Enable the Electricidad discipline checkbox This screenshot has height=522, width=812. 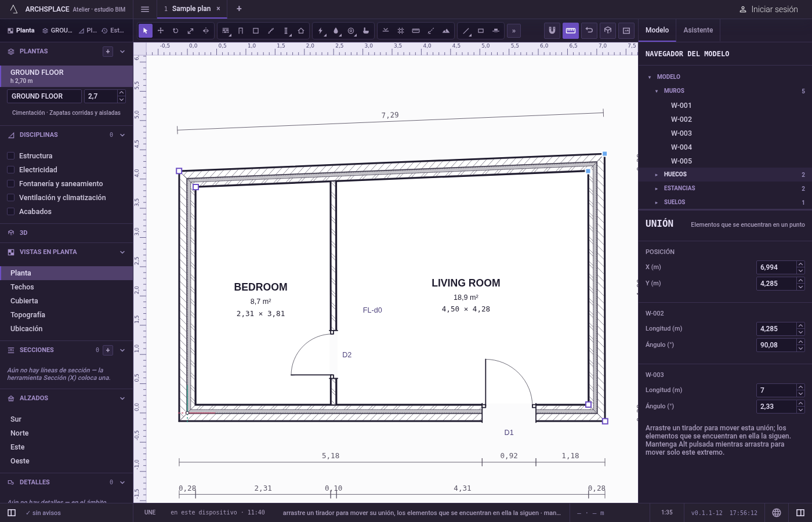10,170
